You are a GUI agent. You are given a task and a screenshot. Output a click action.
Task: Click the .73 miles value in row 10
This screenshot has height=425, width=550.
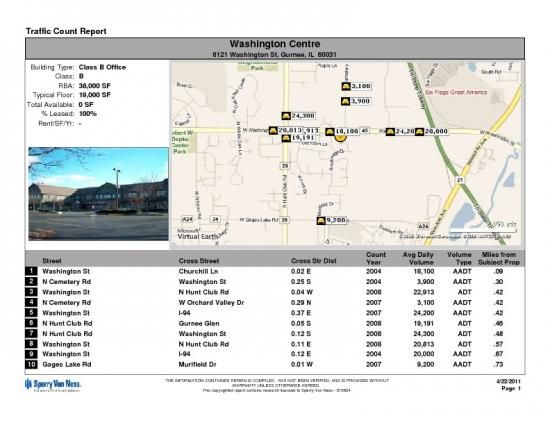498,365
